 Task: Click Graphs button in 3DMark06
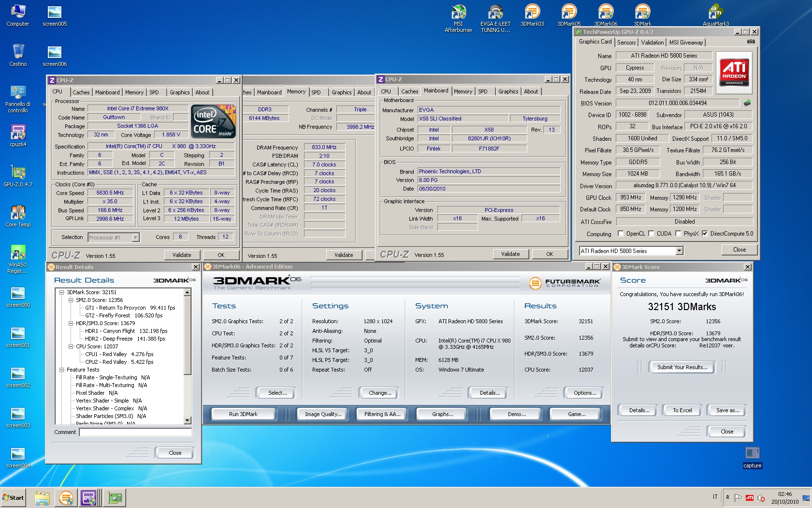click(442, 414)
